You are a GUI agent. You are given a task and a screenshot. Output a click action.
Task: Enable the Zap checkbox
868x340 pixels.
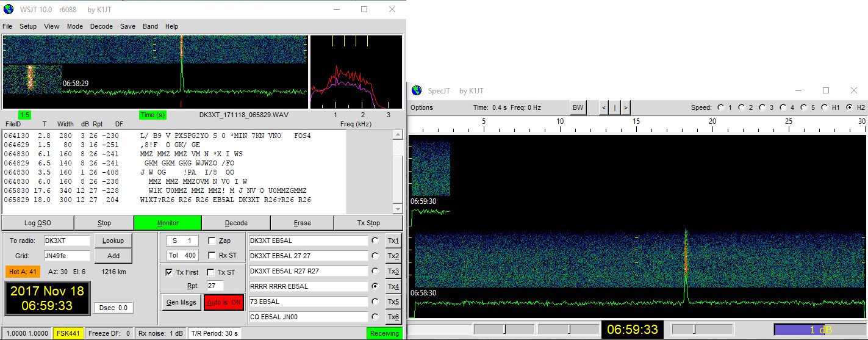[212, 241]
